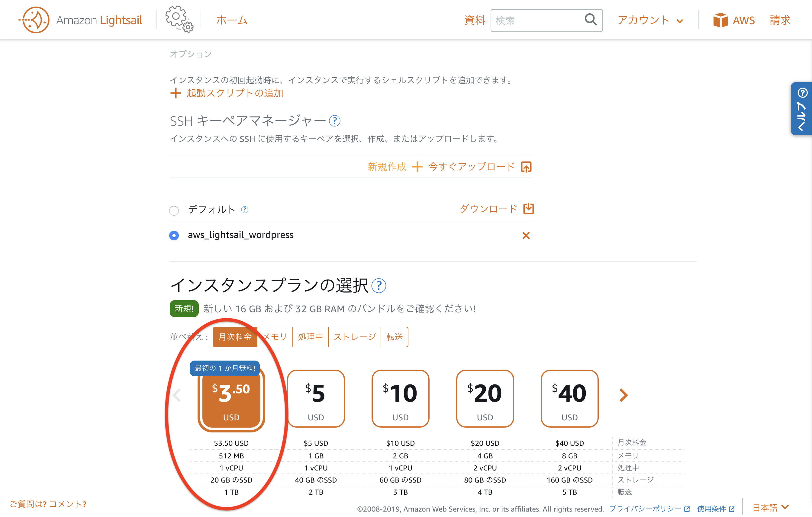The image size is (812, 517).
Task: Open プライバシーポリシー link text
Action: click(x=645, y=509)
